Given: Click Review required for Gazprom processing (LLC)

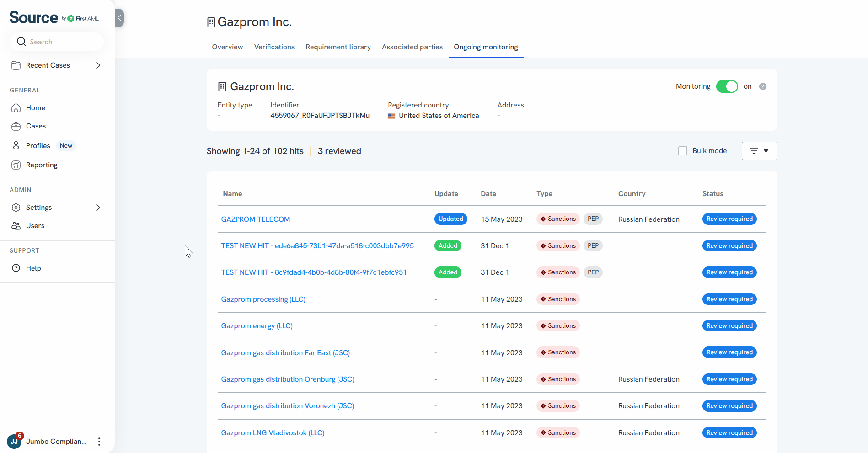Looking at the screenshot, I should point(729,299).
